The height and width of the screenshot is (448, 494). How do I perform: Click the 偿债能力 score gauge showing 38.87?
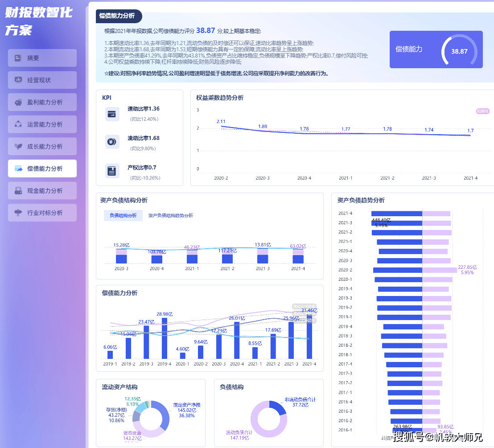(459, 51)
